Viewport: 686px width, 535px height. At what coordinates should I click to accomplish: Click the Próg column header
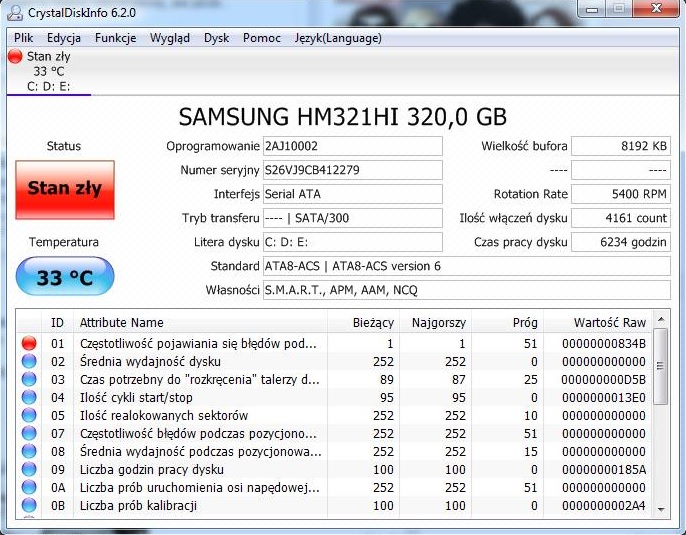[x=507, y=322]
